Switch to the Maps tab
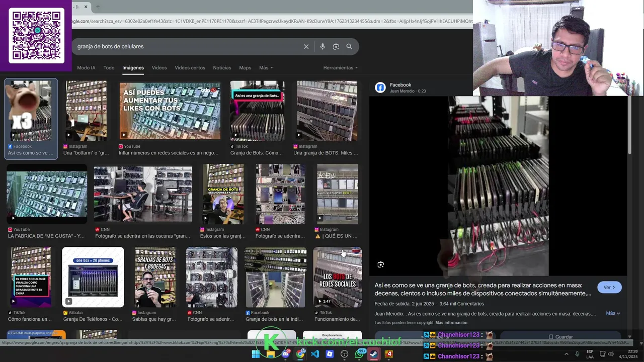The height and width of the screenshot is (362, 644). 245,68
